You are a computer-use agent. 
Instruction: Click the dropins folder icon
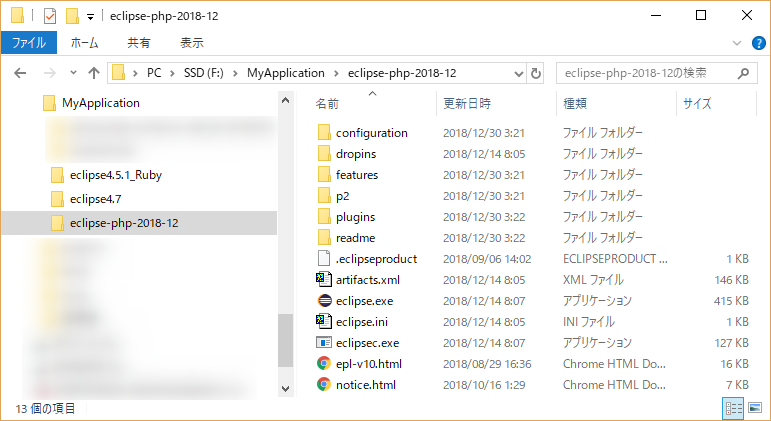(324, 153)
